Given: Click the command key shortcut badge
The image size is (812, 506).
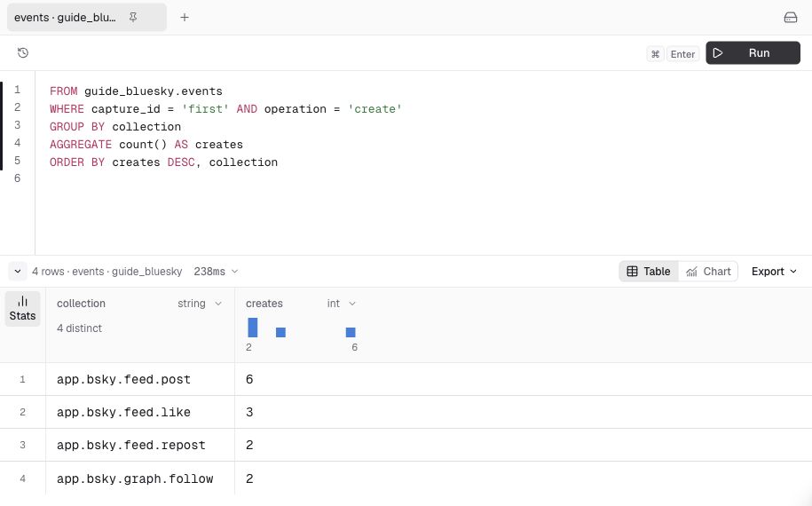Looking at the screenshot, I should 655,54.
